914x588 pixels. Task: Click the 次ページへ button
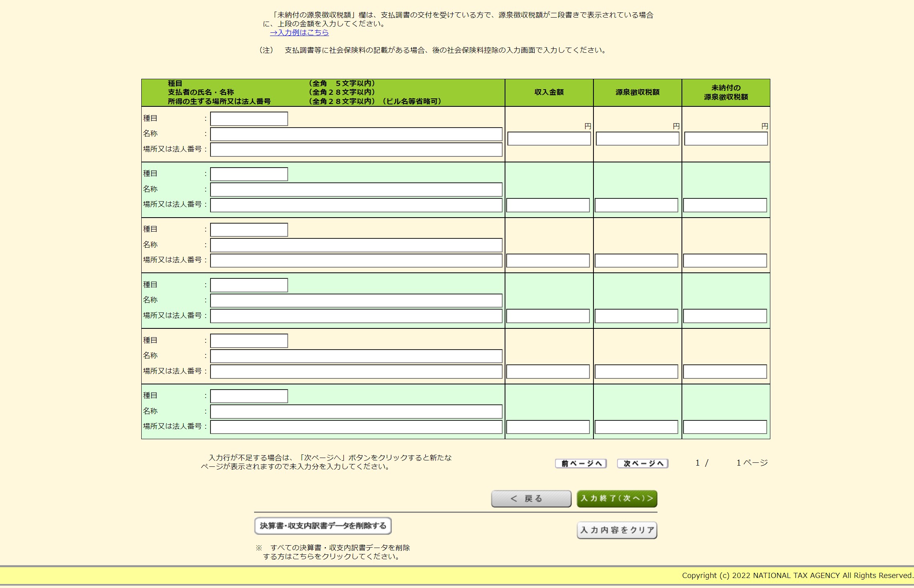click(x=643, y=463)
